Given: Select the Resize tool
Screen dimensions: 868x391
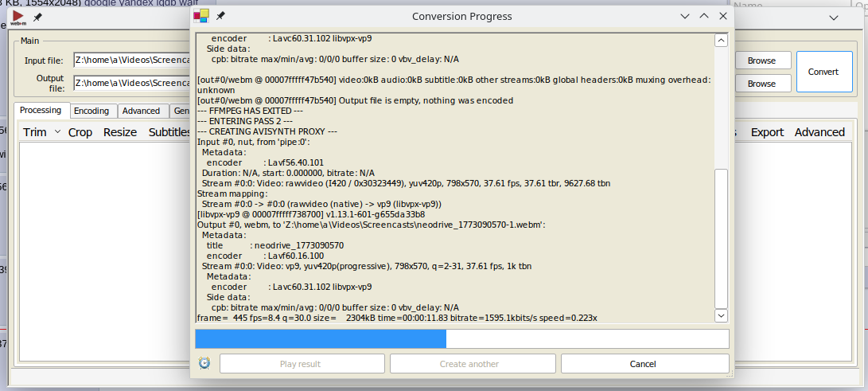Looking at the screenshot, I should point(120,132).
